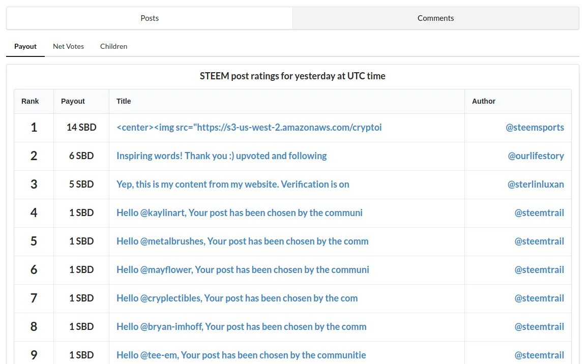The image size is (588, 364).
Task: Click the '1 SBD' payout in the @kaylinart row
Action: (x=81, y=213)
